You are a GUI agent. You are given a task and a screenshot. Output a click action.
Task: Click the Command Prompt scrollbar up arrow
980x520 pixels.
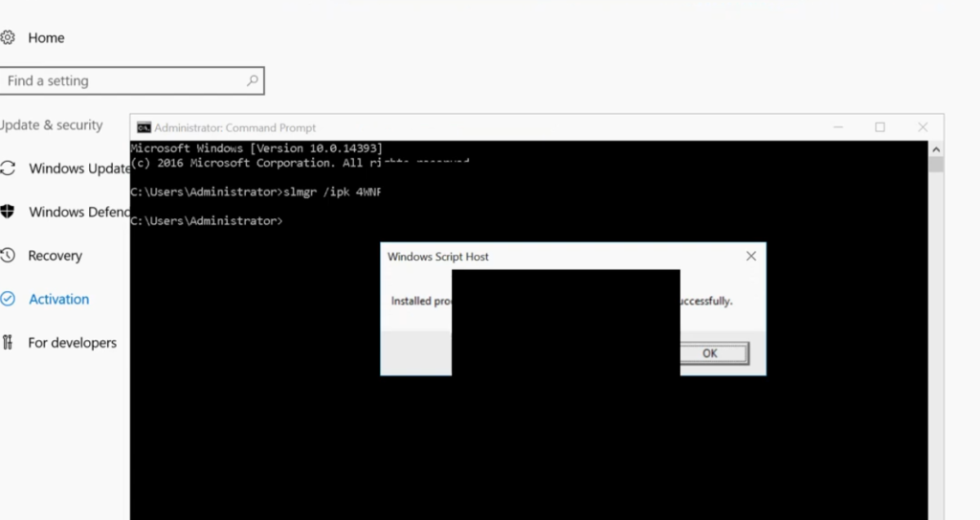(x=936, y=148)
